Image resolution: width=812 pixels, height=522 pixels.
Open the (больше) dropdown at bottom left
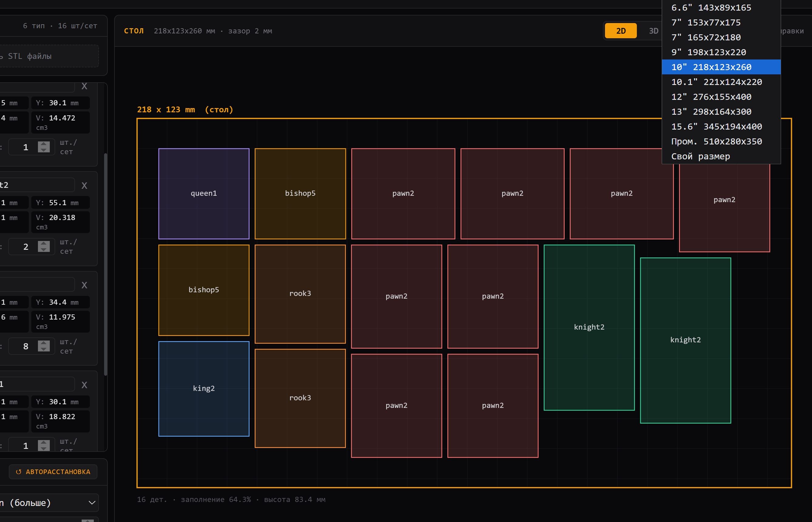tap(49, 502)
